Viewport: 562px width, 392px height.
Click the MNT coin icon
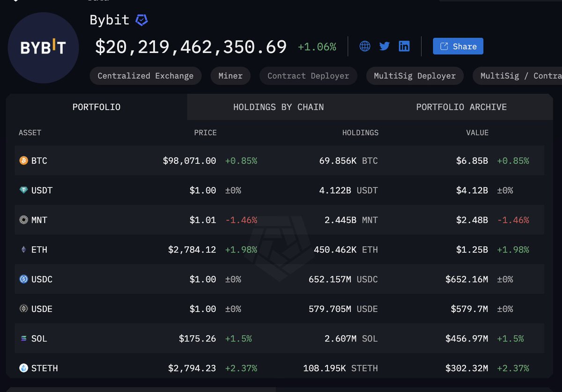(23, 220)
